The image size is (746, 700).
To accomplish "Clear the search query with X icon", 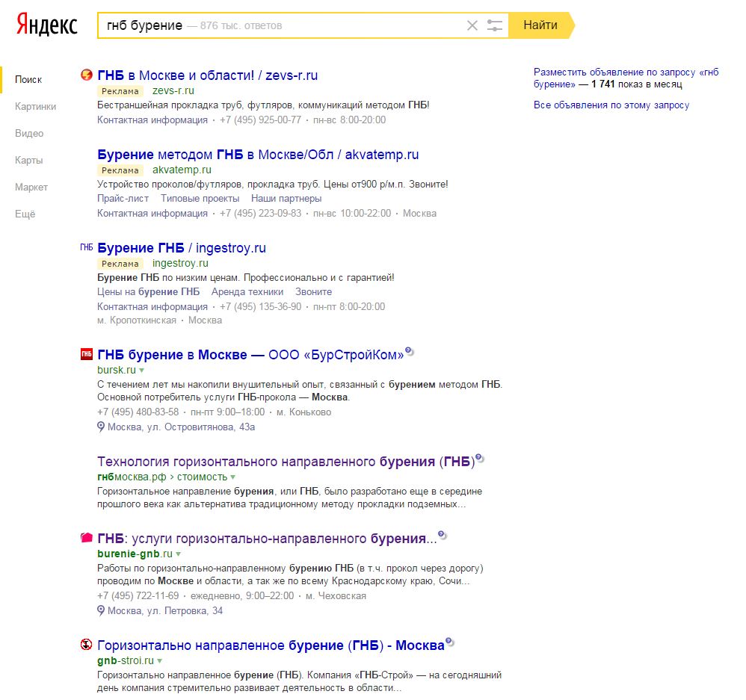I will [472, 25].
